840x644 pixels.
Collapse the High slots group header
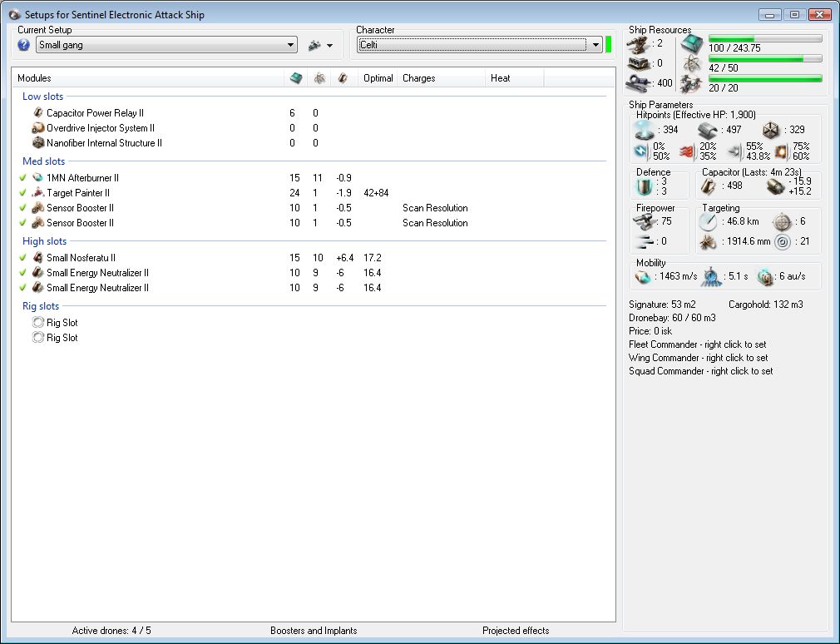click(44, 241)
